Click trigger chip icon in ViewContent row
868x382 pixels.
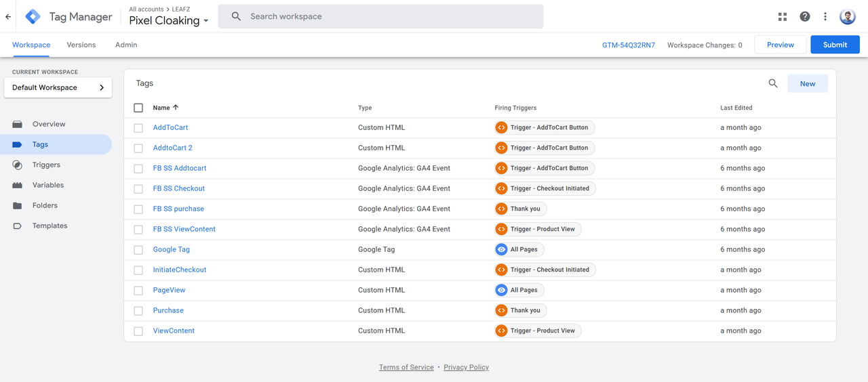point(501,331)
